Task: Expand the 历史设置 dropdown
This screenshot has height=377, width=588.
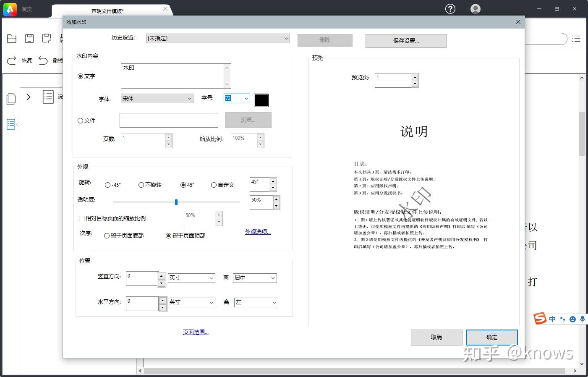Action: tap(218, 38)
